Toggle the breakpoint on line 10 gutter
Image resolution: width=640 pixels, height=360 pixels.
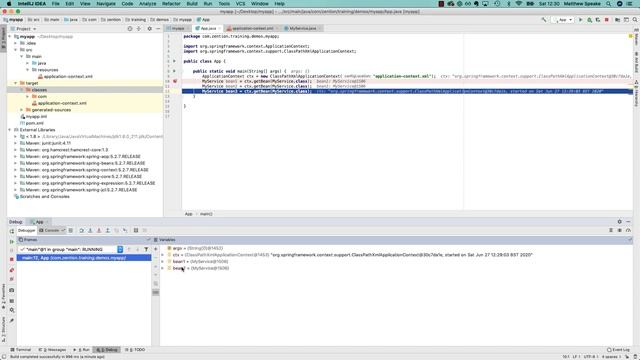(175, 81)
